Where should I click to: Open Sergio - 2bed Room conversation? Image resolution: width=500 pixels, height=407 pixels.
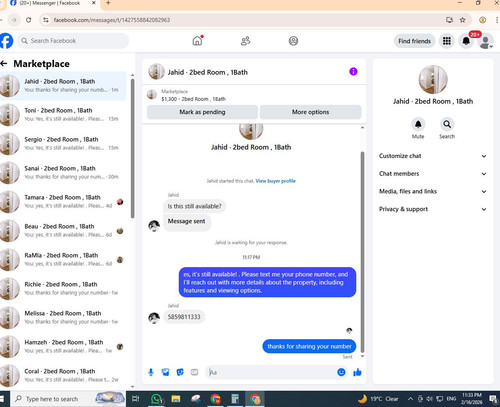click(63, 143)
